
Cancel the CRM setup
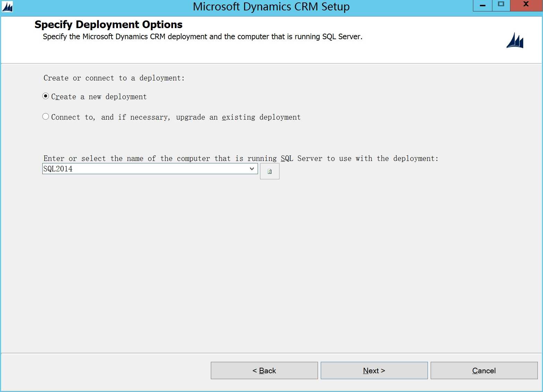484,370
